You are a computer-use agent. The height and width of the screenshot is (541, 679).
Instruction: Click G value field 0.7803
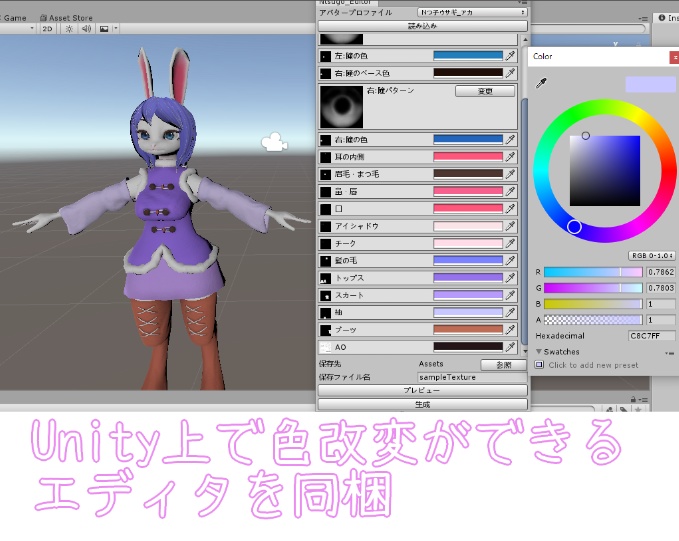click(661, 288)
